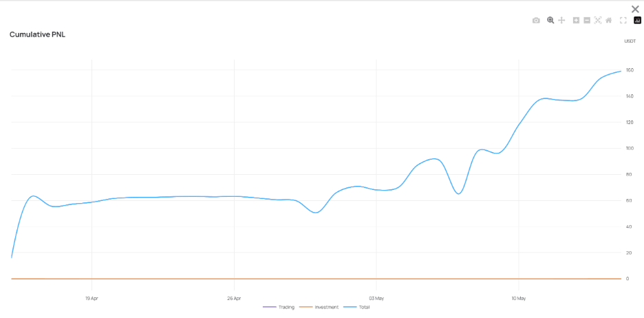The image size is (644, 318).
Task: Toggle the Investment series in the legend
Action: point(327,307)
